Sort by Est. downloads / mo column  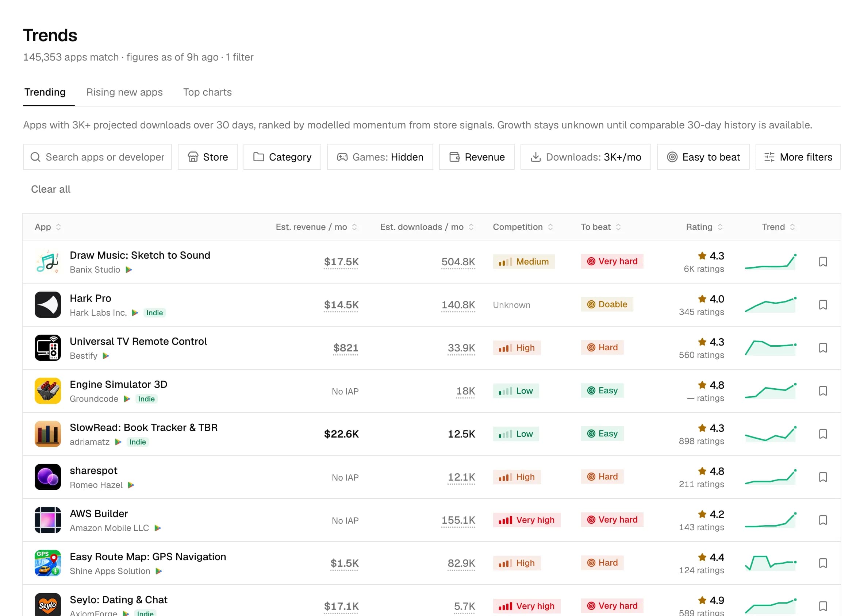427,227
